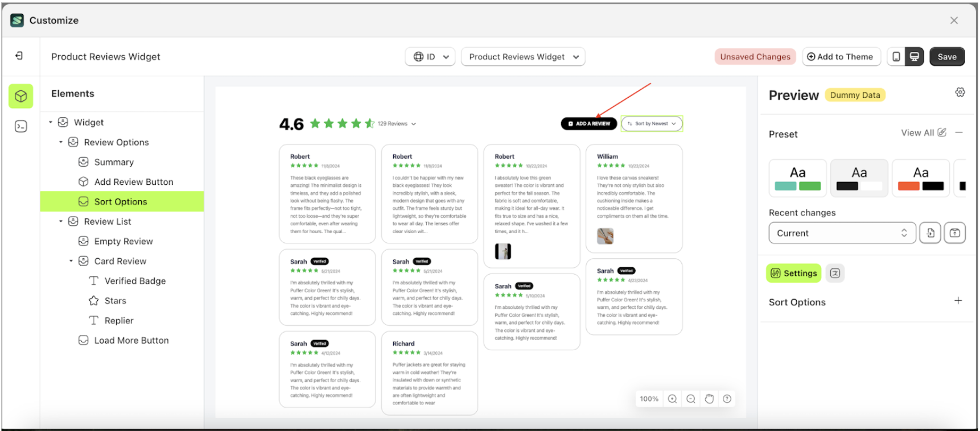This screenshot has height=431, width=980.
Task: Open the Product Reviews Widget dropdown
Action: tap(523, 57)
